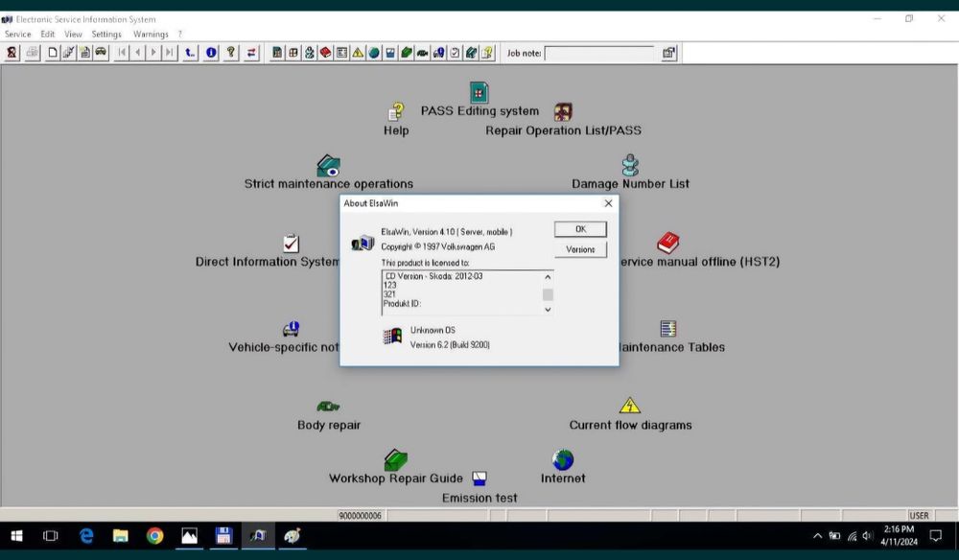Go to last record toolbar arrow
Viewport: 959px width, 560px height.
pyautogui.click(x=170, y=53)
